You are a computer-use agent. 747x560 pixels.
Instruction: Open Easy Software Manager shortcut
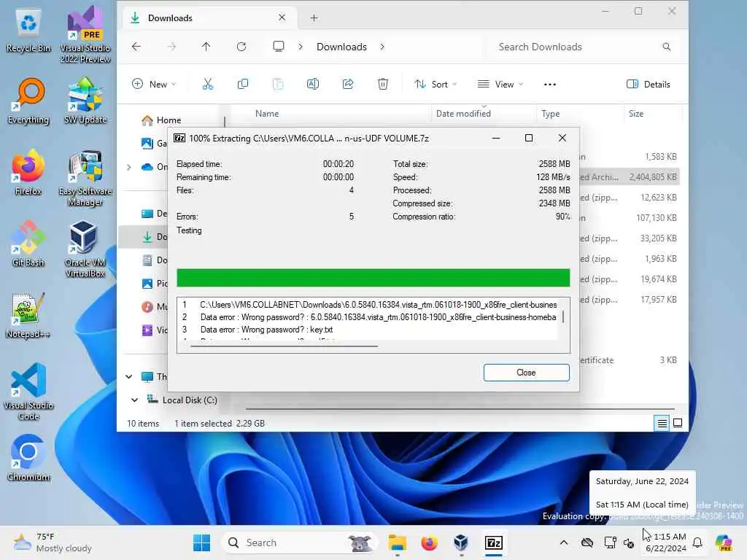(85, 179)
